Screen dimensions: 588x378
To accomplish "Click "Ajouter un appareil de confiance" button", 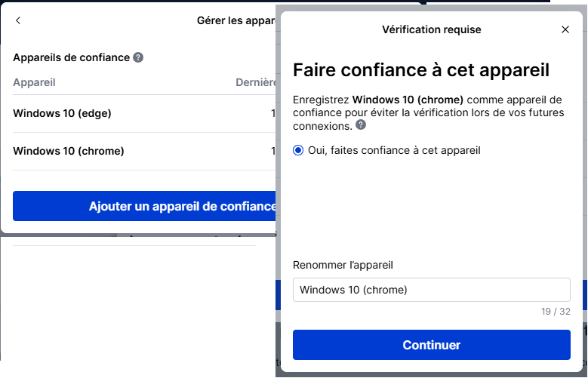I will coord(144,206).
